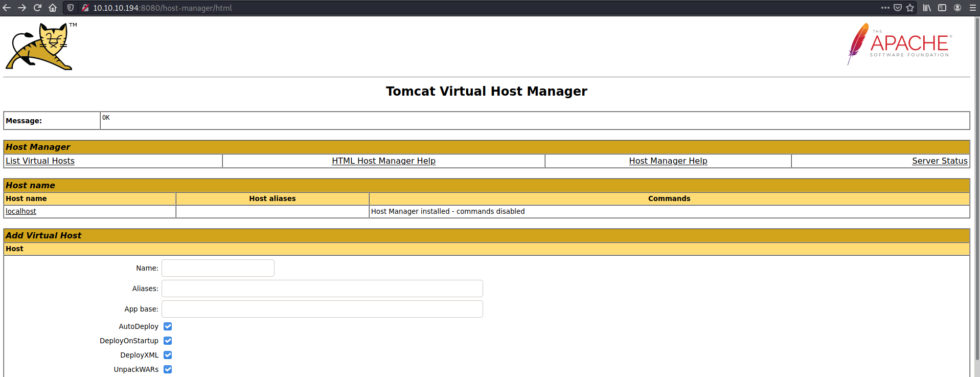The image size is (980, 377).
Task: Toggle the sidebar view icon
Action: pos(942,8)
